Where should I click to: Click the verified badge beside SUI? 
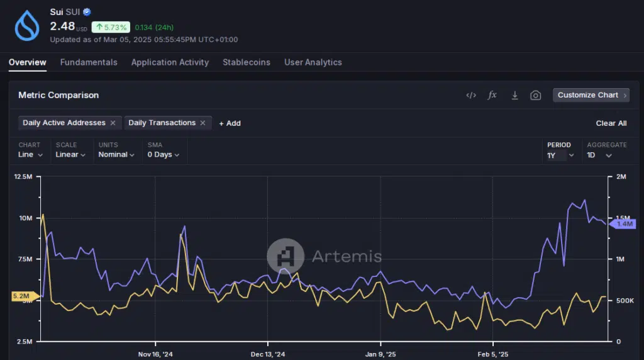pyautogui.click(x=87, y=12)
